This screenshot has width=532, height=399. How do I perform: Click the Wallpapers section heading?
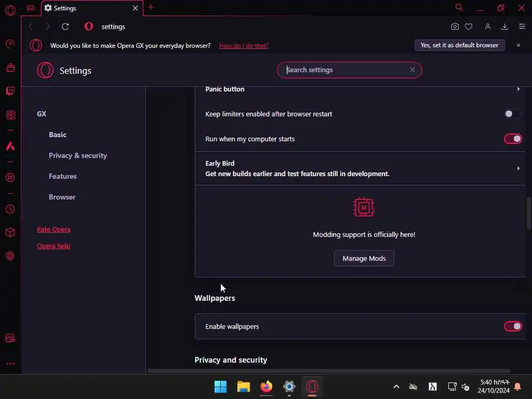[215, 298]
